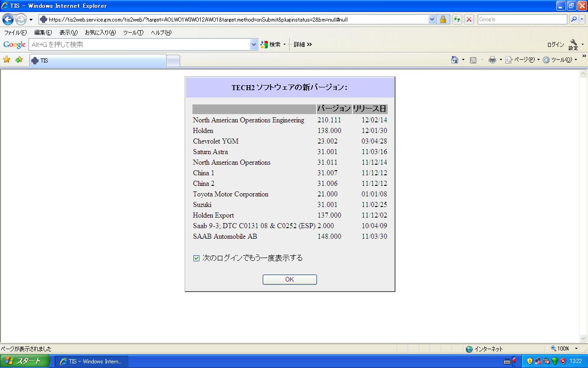Image resolution: width=588 pixels, height=368 pixels.
Task: Open the ヘルプ(H) menu
Action: 161,33
